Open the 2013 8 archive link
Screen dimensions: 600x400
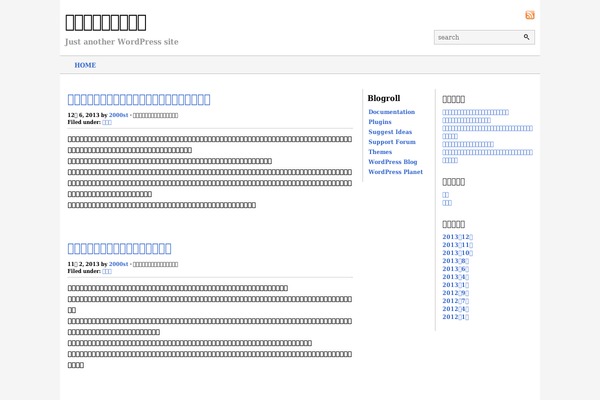point(455,261)
